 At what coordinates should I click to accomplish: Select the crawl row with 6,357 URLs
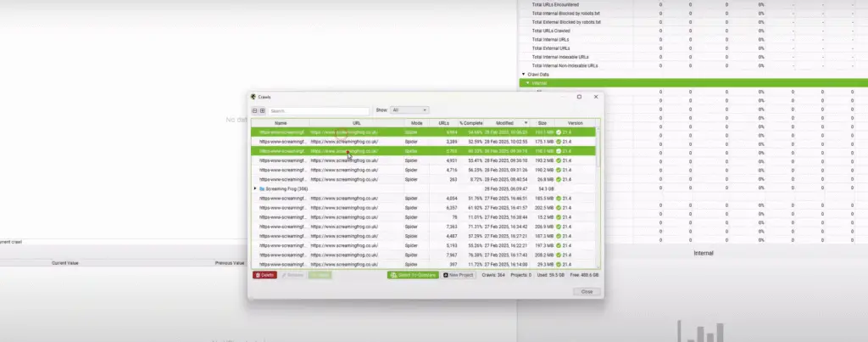[x=424, y=208]
